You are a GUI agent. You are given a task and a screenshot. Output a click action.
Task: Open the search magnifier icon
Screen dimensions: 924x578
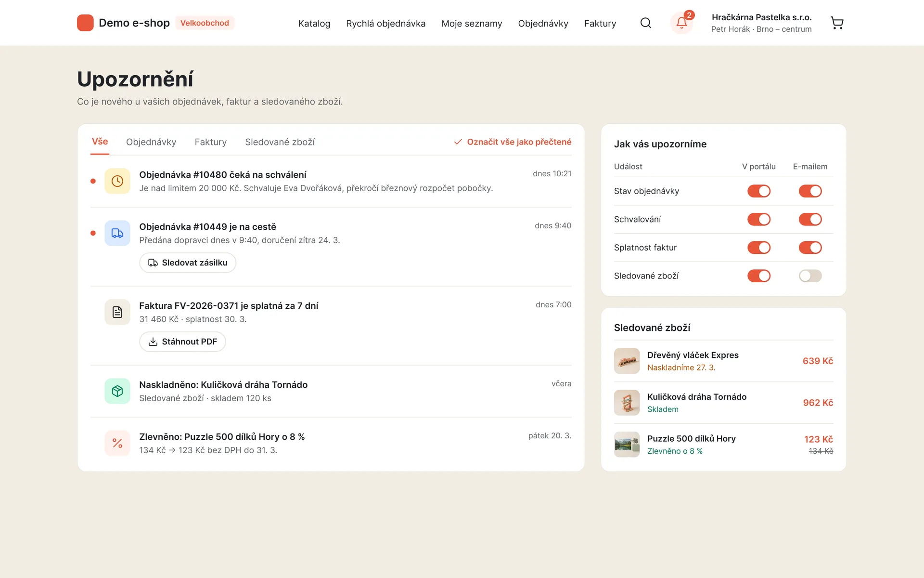tap(646, 23)
